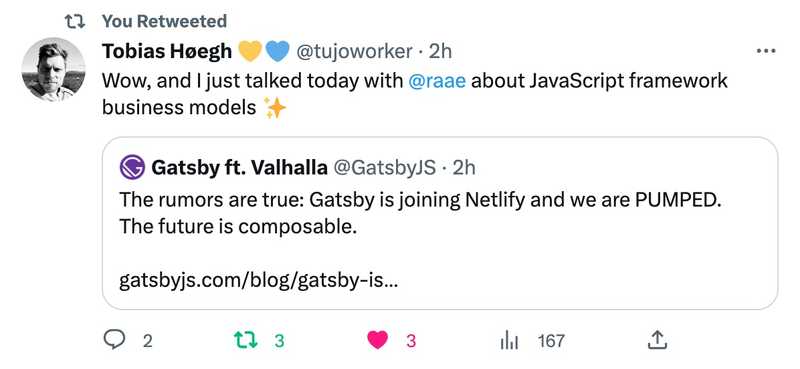Undo the retweet via green retweet icon
This screenshot has height=369, width=800.
click(x=245, y=339)
